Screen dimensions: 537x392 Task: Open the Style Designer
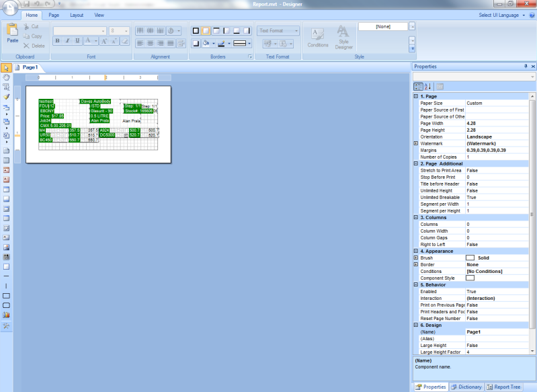click(343, 38)
